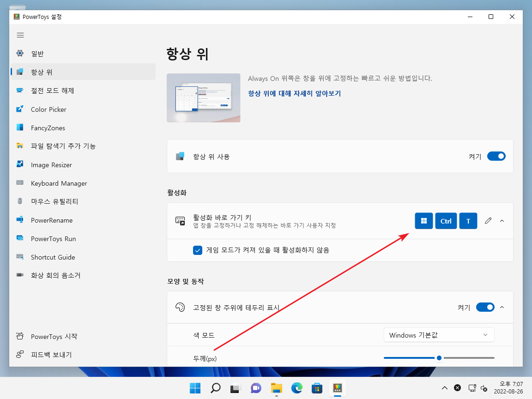Click the Windows Start button on taskbar
The width and height of the screenshot is (532, 399).
[x=195, y=388]
